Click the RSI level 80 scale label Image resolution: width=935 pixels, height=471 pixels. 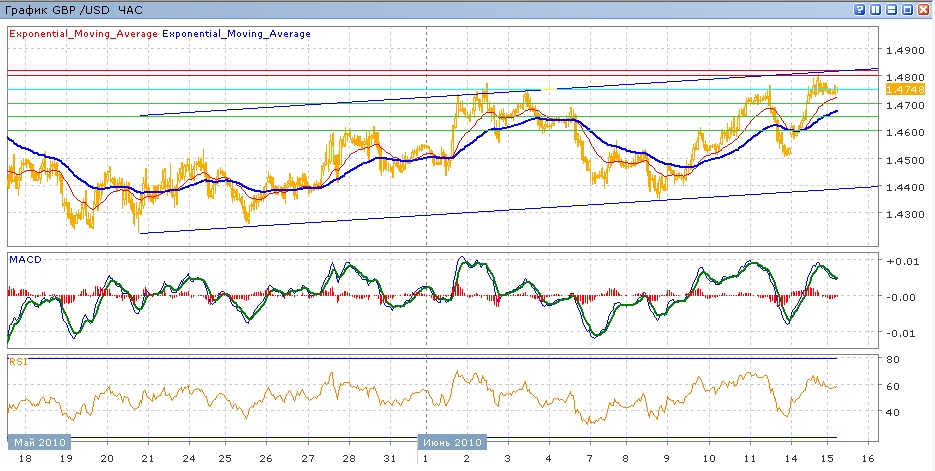[x=894, y=359]
